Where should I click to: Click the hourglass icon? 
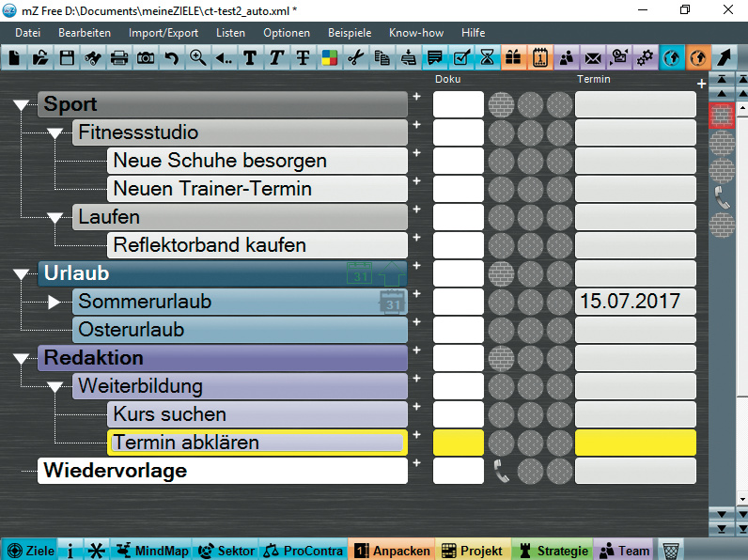click(x=487, y=57)
